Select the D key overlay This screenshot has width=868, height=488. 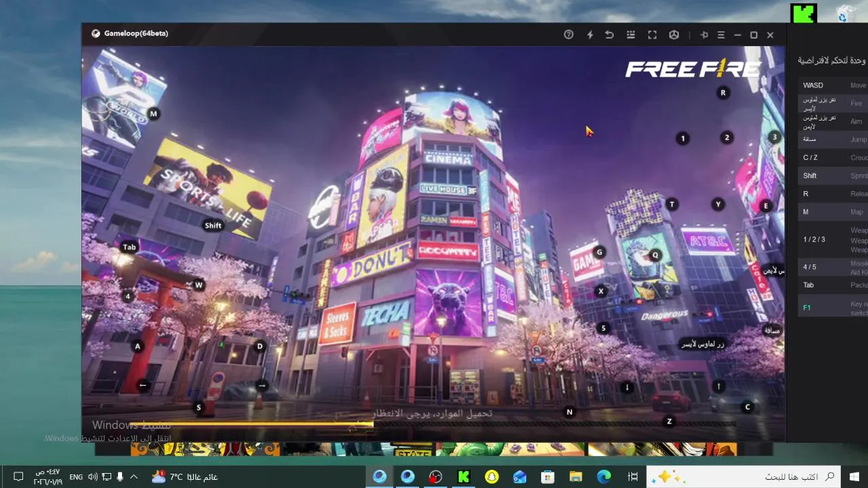click(x=260, y=346)
